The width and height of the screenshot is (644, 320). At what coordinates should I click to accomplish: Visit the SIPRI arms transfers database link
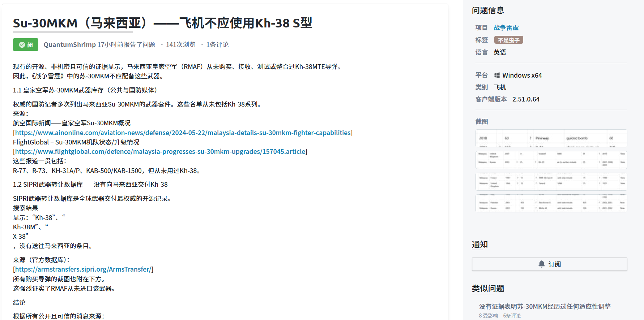[x=83, y=269]
